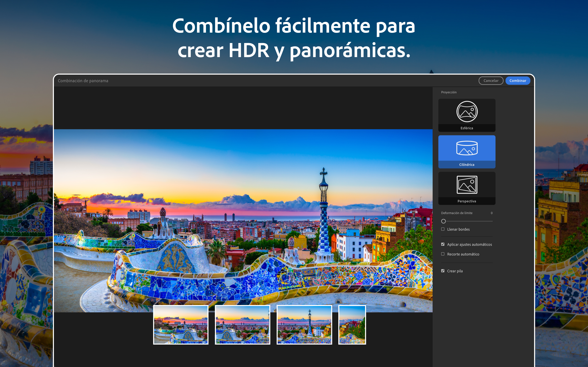Screen dimensions: 588x367
Task: Uncheck the Crear pila option
Action: (443, 271)
